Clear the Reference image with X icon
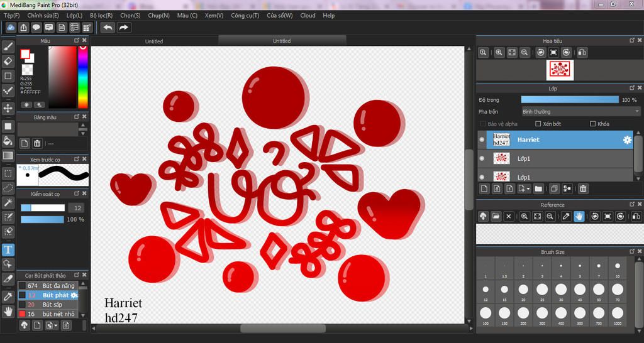This screenshot has width=644, height=343. click(508, 216)
